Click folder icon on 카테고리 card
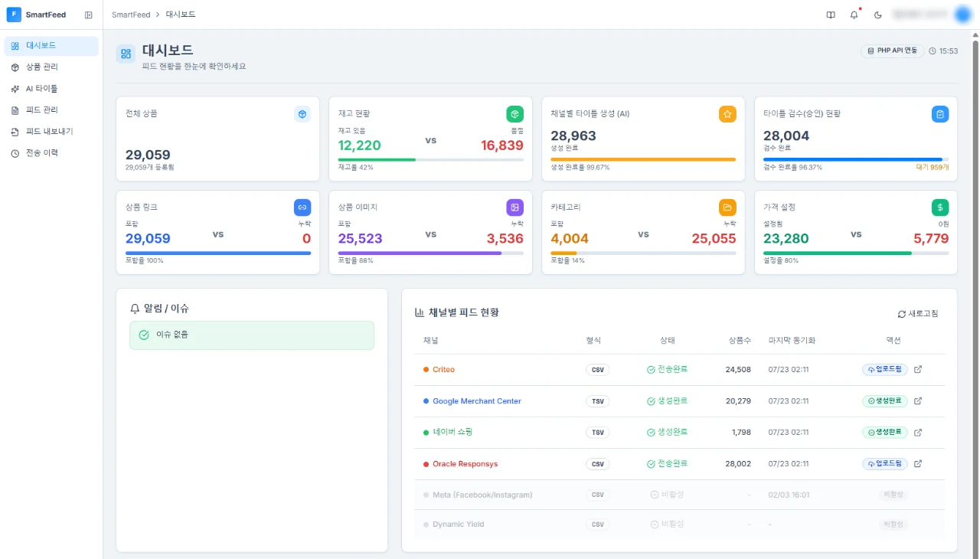980x559 pixels. pos(727,208)
